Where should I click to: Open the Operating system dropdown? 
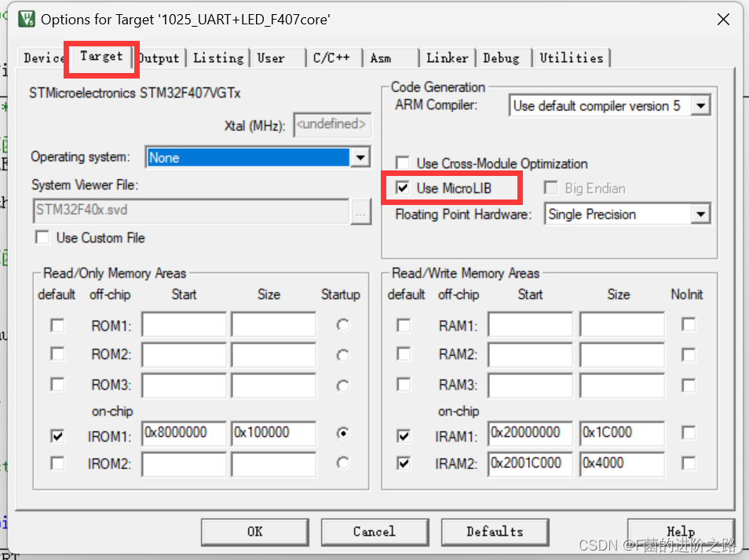click(x=360, y=156)
